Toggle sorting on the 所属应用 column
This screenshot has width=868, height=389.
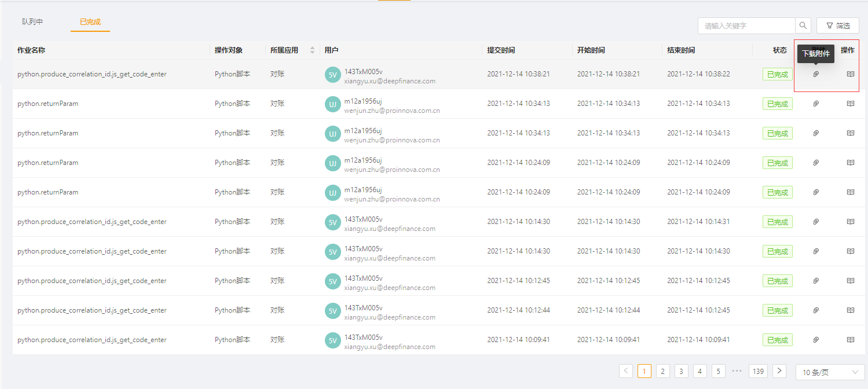(313, 50)
